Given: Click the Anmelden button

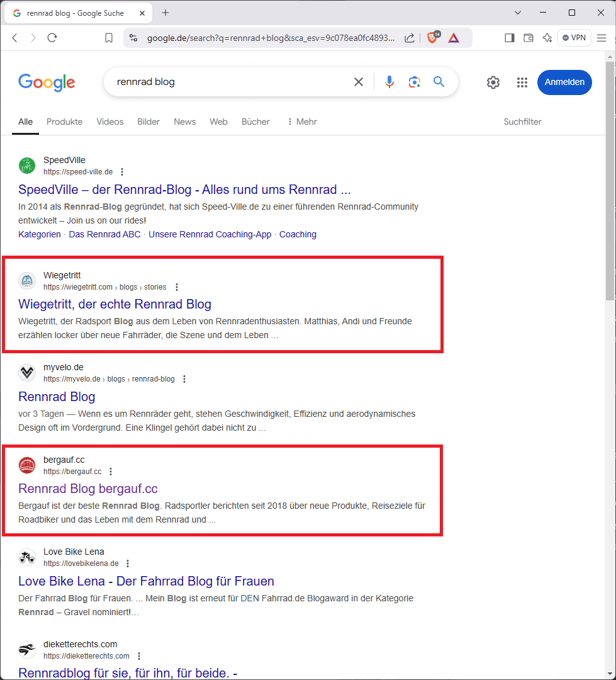Looking at the screenshot, I should coord(564,82).
